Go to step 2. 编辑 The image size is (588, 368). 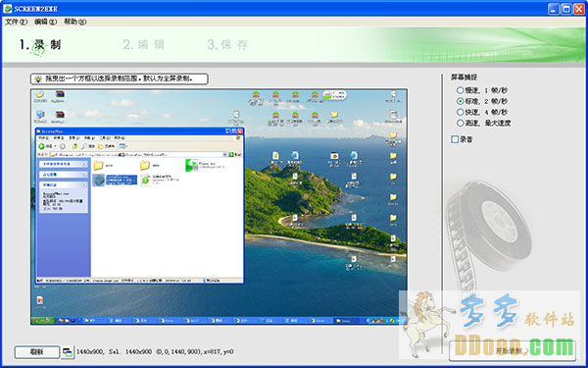pyautogui.click(x=144, y=45)
